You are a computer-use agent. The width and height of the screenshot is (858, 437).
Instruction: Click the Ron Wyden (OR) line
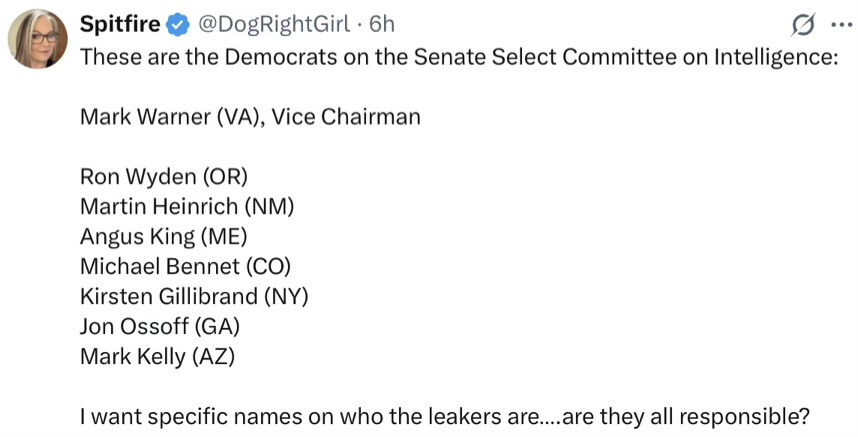tap(164, 177)
